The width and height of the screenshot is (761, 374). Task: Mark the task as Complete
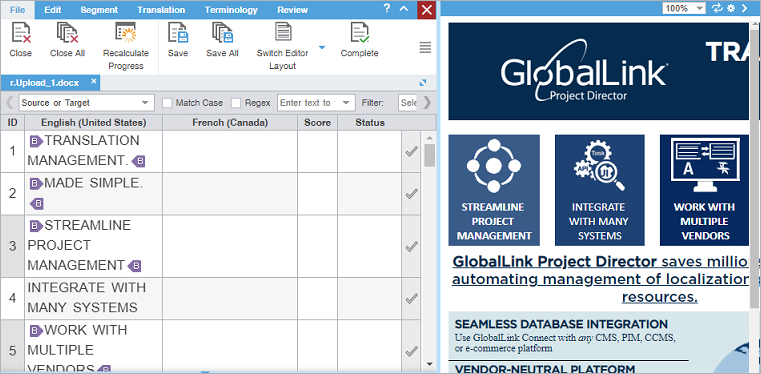(x=360, y=34)
